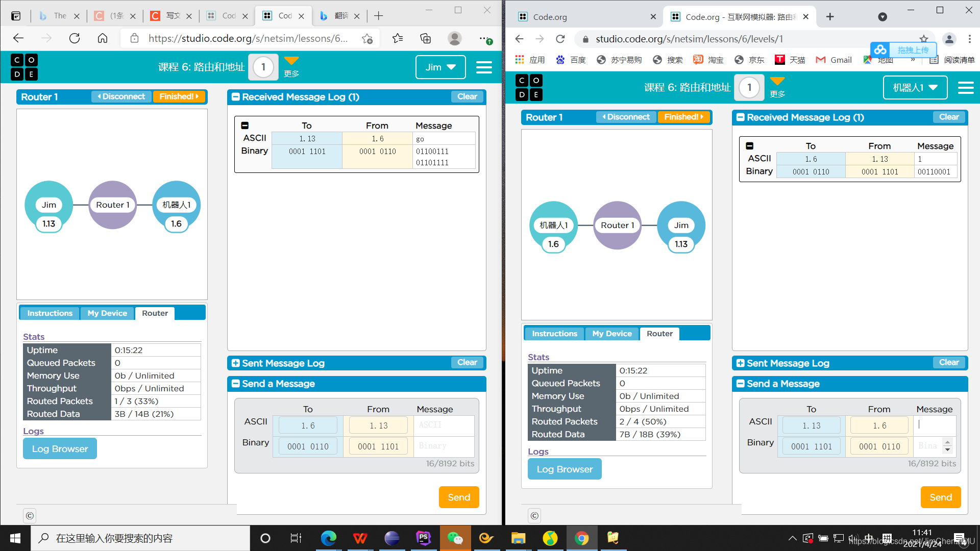The image size is (980, 551).
Task: Reload the Chrome page
Action: [560, 39]
